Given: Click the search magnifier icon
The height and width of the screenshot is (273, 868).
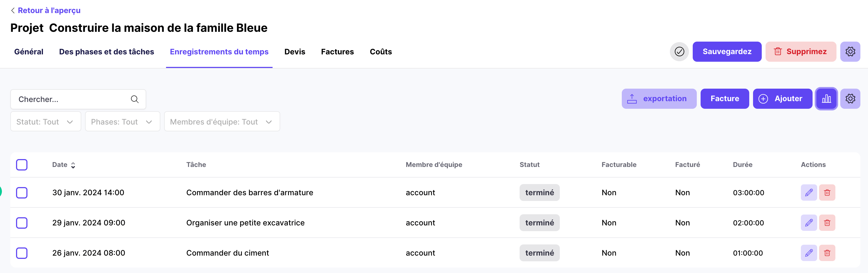Looking at the screenshot, I should 135,99.
